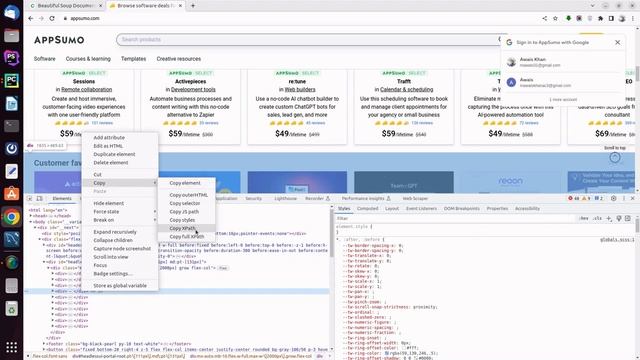Open the Chrome profile avatar
Screen dimensions: 640x360
tap(622, 18)
